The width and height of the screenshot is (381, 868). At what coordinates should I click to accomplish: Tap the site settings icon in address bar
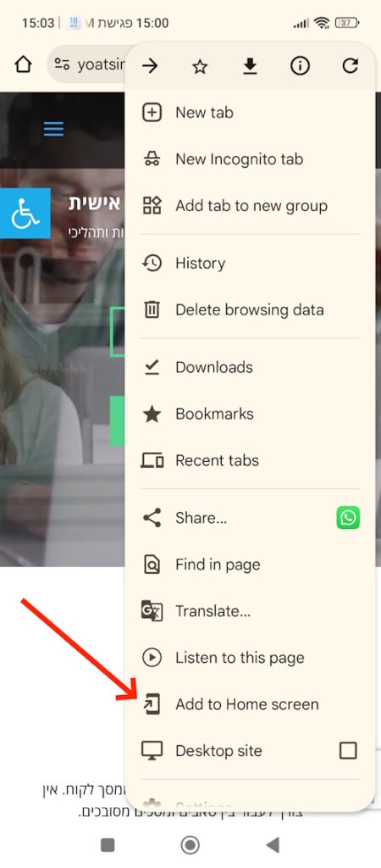[62, 64]
